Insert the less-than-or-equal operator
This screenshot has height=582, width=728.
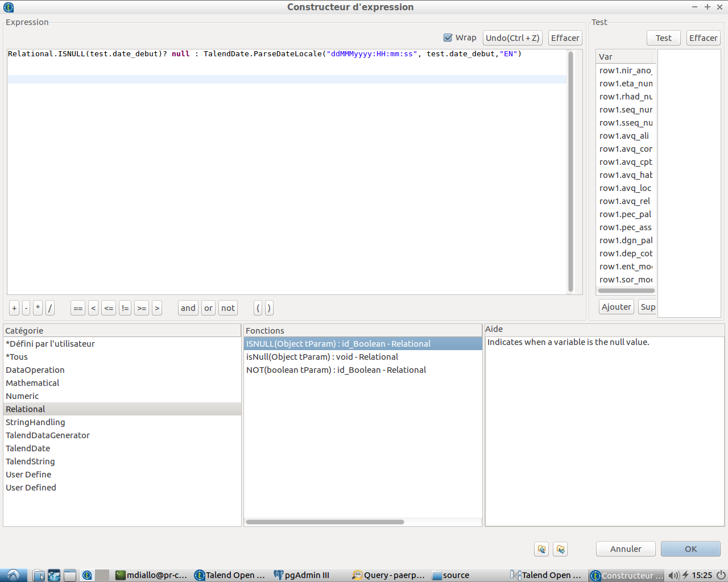pyautogui.click(x=109, y=308)
